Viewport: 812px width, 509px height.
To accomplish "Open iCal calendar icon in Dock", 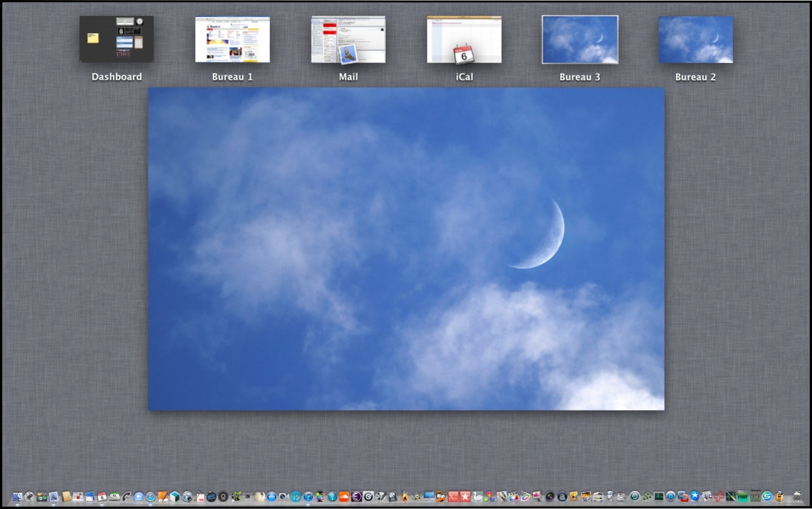I will tap(102, 497).
